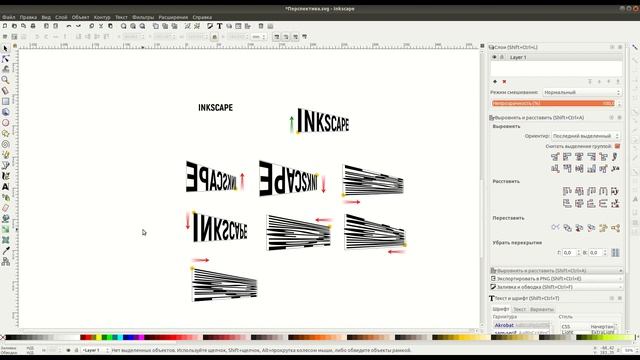
Task: Select the Selector arrow tool
Action: (5, 49)
